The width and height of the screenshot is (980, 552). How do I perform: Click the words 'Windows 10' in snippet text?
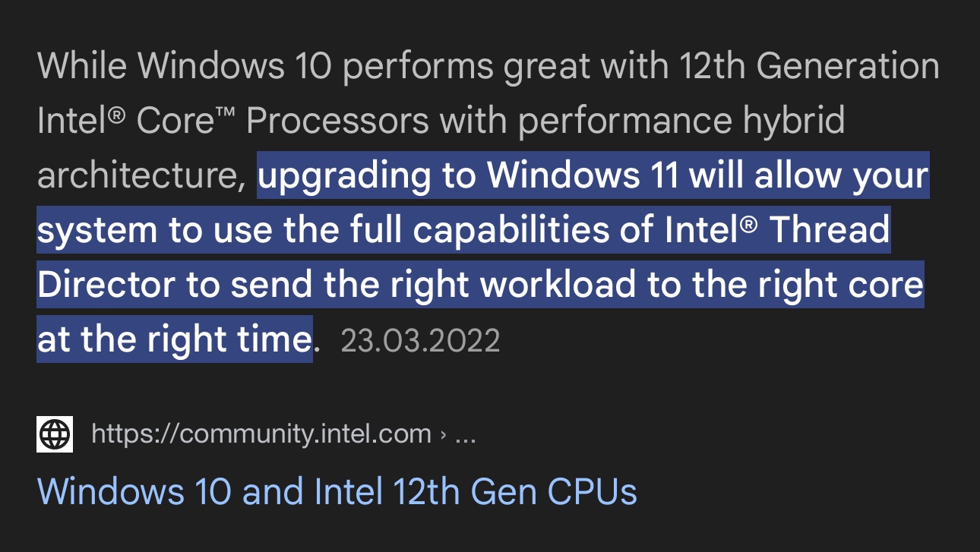[235, 67]
